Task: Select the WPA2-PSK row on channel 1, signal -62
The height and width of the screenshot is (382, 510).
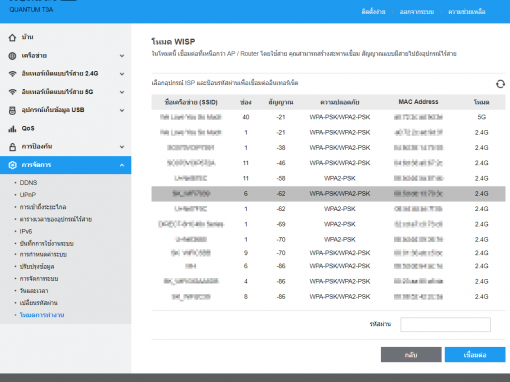Action: (x=328, y=209)
